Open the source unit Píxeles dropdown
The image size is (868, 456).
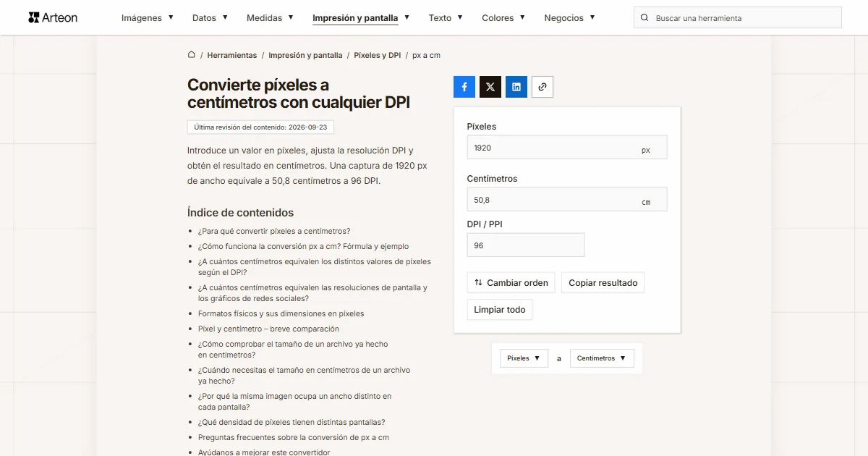pos(524,358)
